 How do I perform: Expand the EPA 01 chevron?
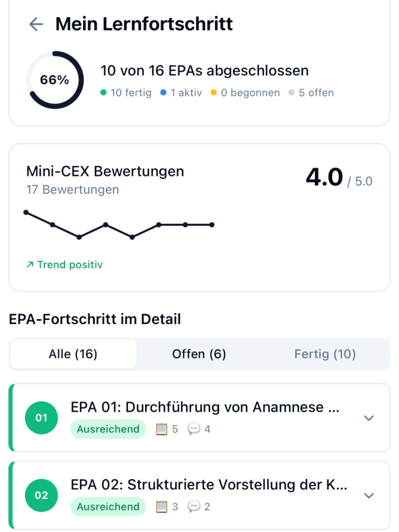click(x=369, y=418)
